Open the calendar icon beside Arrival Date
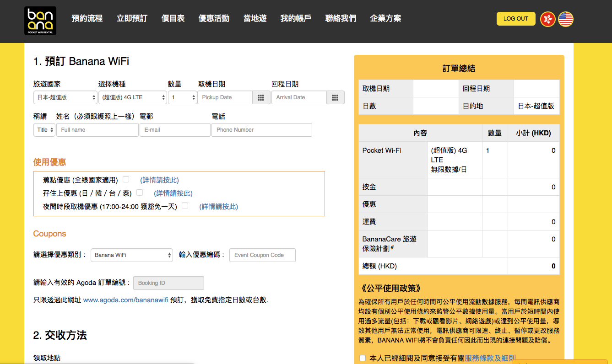The width and height of the screenshot is (612, 364). point(335,97)
